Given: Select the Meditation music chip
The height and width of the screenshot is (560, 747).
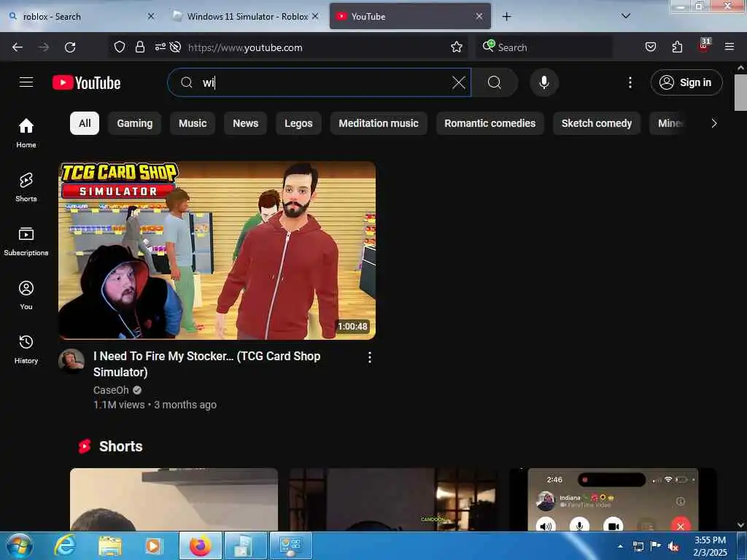Looking at the screenshot, I should (x=379, y=123).
